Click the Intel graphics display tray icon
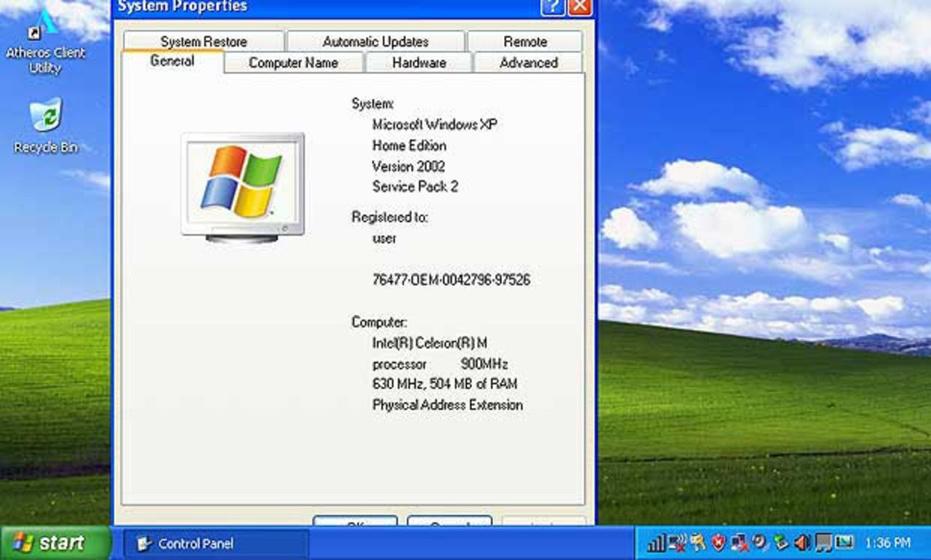This screenshot has width=931, height=560. 844,542
